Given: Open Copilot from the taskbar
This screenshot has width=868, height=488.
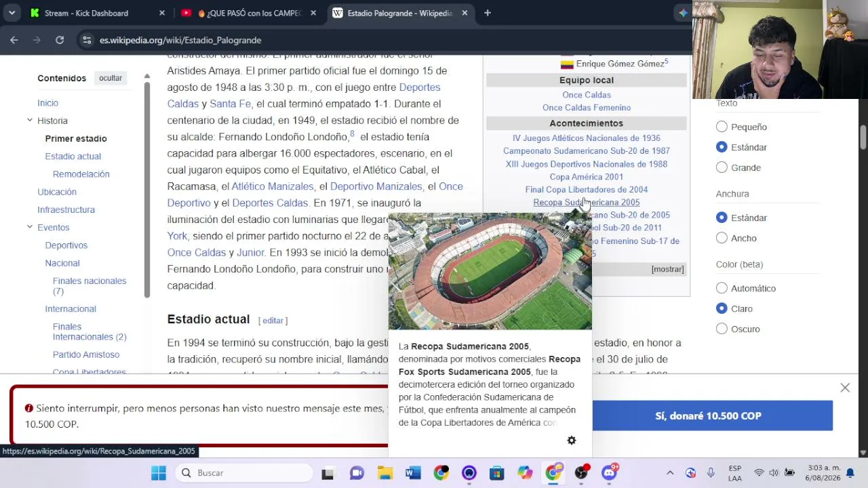Looking at the screenshot, I should [525, 473].
